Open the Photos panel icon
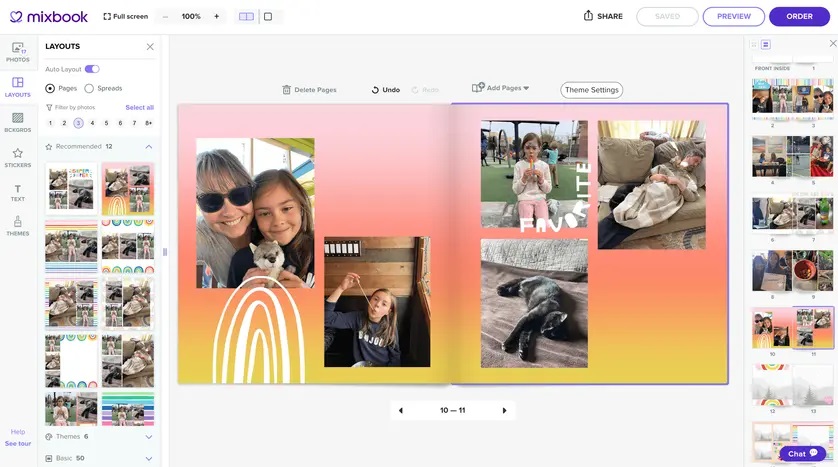This screenshot has width=838, height=467. [17, 51]
